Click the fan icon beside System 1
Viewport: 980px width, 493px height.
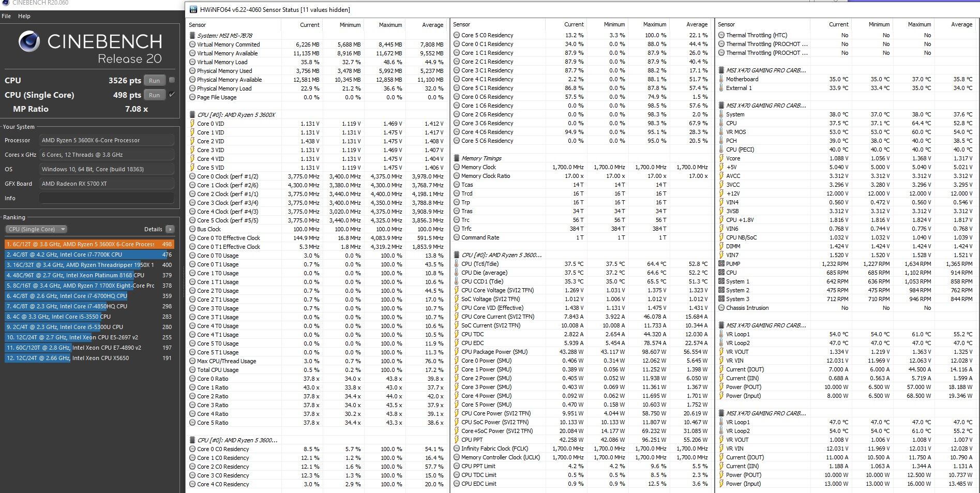coord(721,281)
